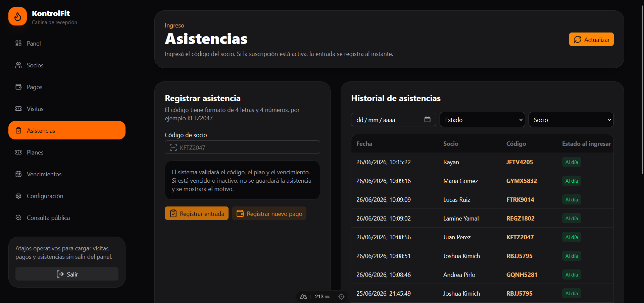Click the Al día badge for Juan Perez
644x303 pixels.
(x=572, y=237)
